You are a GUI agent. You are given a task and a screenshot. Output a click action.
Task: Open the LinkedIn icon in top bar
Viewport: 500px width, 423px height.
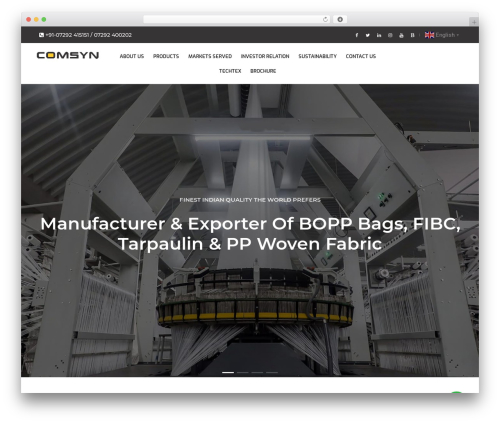pos(379,35)
